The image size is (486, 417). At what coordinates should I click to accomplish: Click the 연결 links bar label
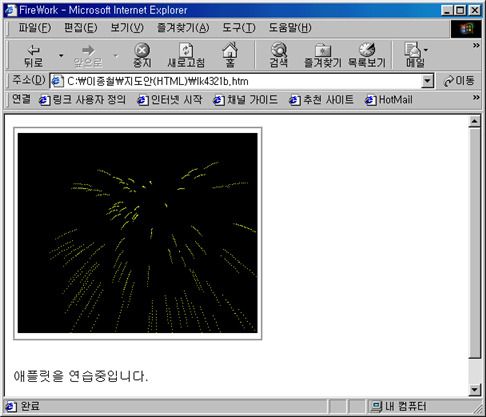click(x=21, y=99)
